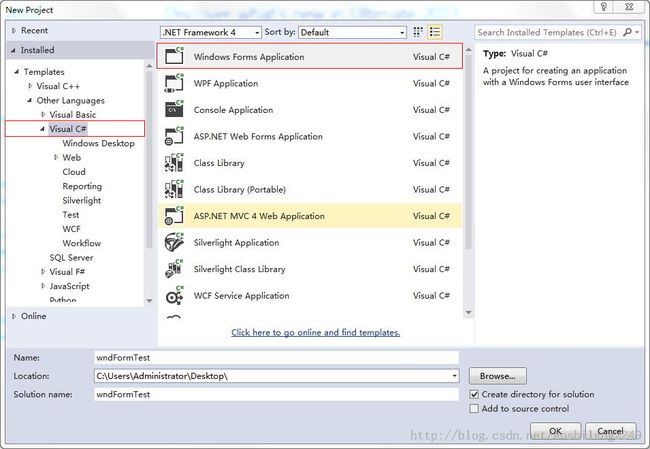
Task: Select the Silverlight Class Library icon
Action: [174, 269]
